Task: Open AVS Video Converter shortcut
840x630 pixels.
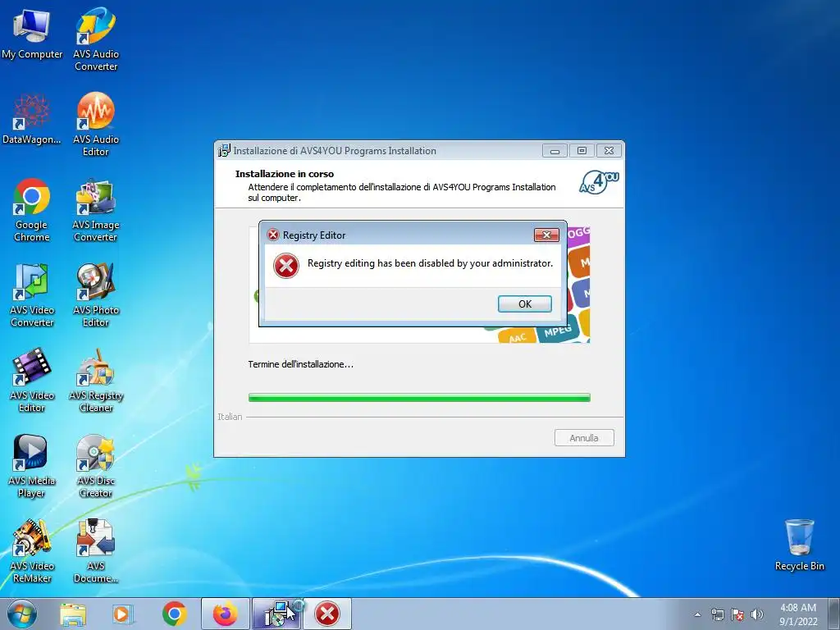Action: pyautogui.click(x=32, y=295)
